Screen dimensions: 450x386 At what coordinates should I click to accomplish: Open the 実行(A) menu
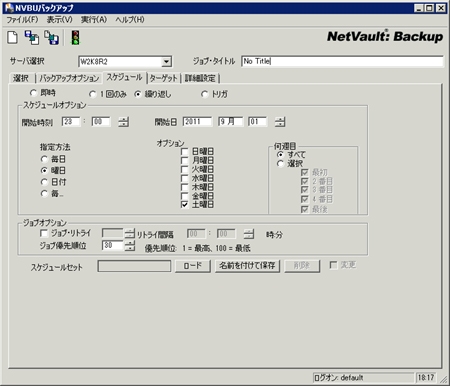(x=94, y=20)
